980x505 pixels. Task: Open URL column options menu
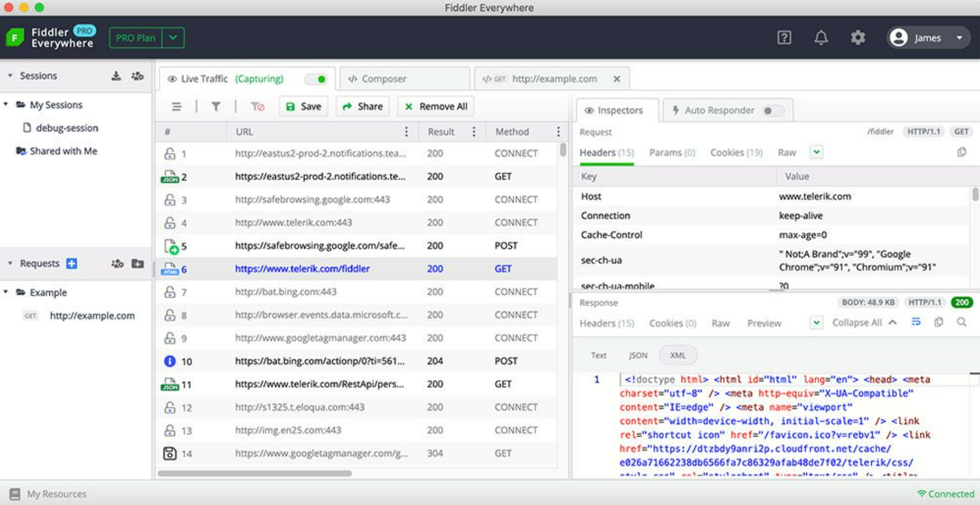pyautogui.click(x=406, y=132)
